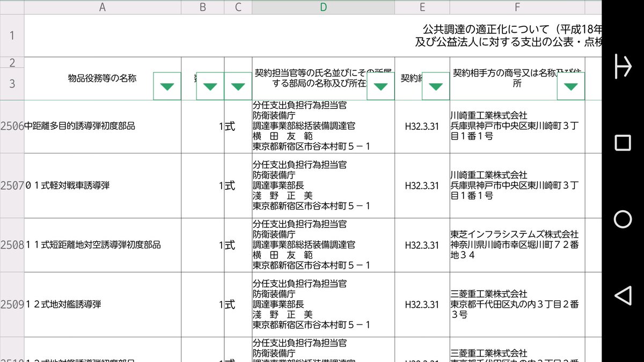
Task: Select 淺野正美 contract officer cell in row 2507
Action: coord(324,186)
